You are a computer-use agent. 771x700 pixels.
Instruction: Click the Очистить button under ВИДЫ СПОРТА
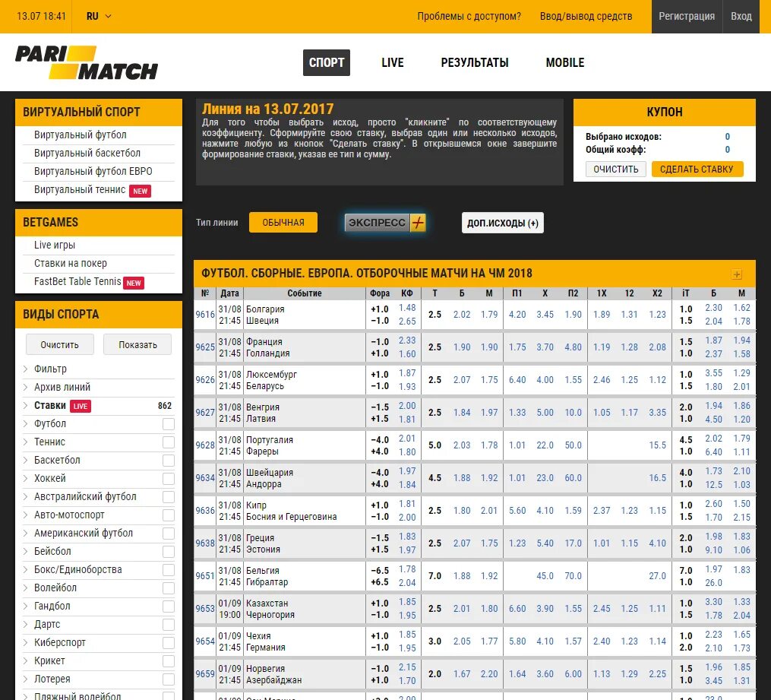pyautogui.click(x=59, y=345)
